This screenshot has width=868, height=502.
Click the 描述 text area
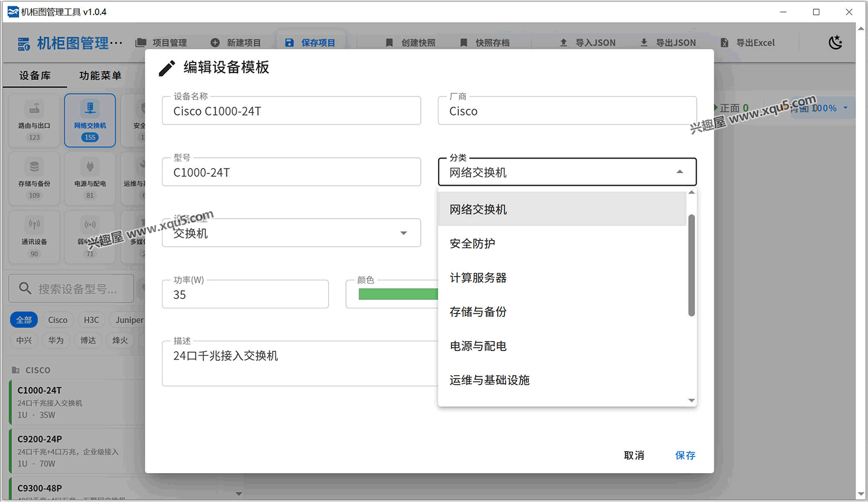coord(300,363)
